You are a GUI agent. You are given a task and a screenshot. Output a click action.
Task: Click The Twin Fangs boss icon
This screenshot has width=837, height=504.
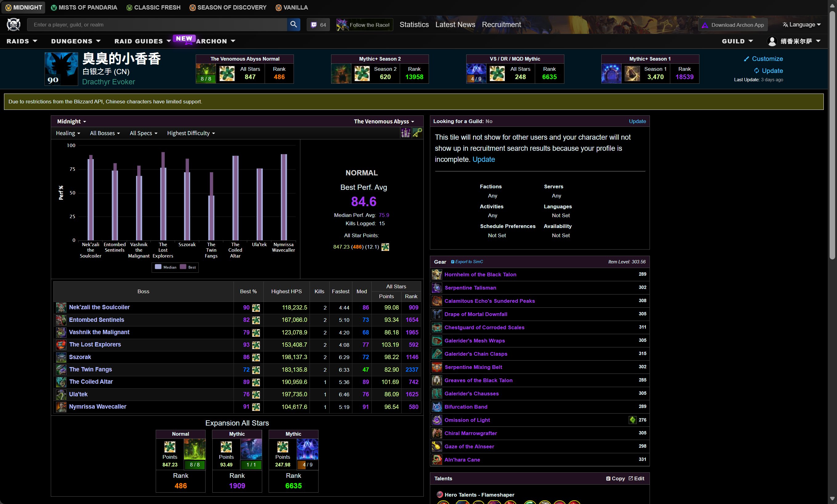61,370
